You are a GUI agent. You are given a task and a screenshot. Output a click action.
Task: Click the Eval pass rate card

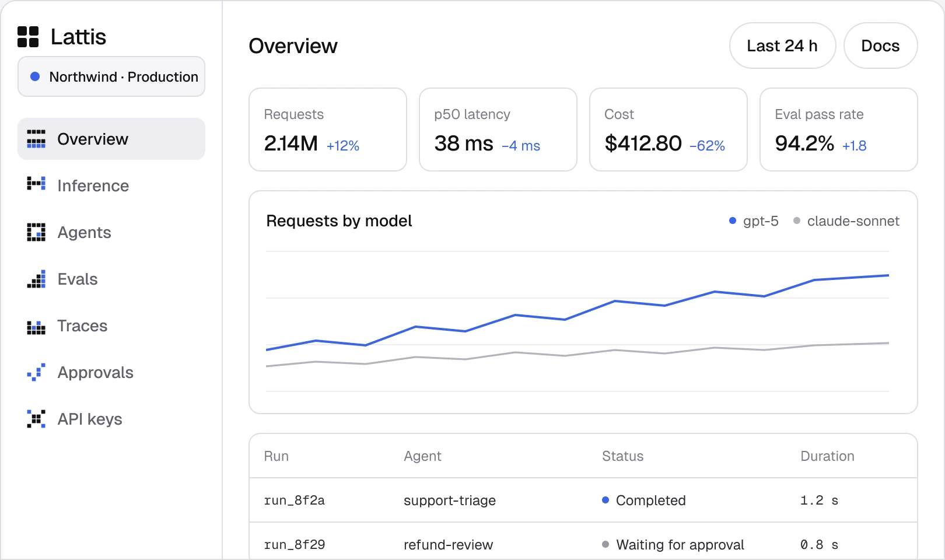(x=839, y=129)
